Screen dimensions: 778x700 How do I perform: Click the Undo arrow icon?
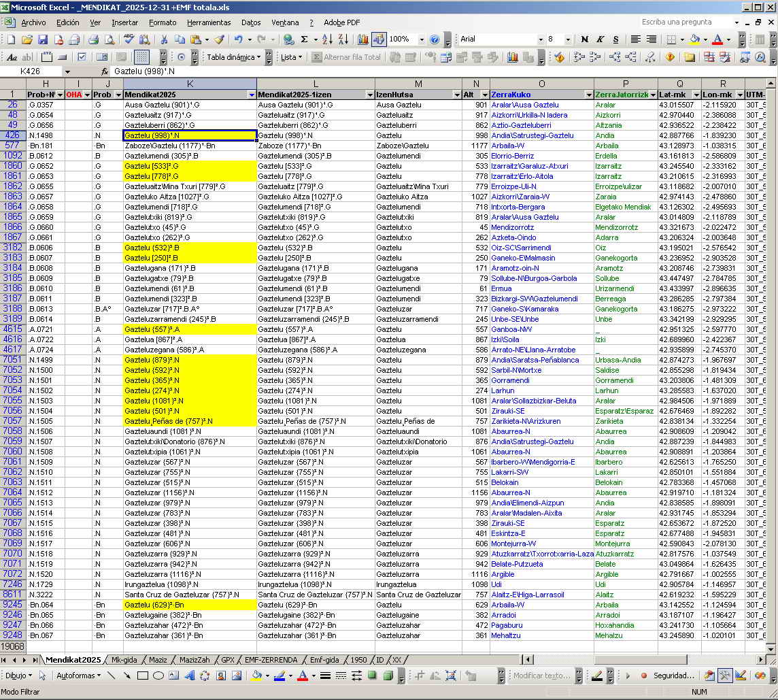(x=239, y=39)
